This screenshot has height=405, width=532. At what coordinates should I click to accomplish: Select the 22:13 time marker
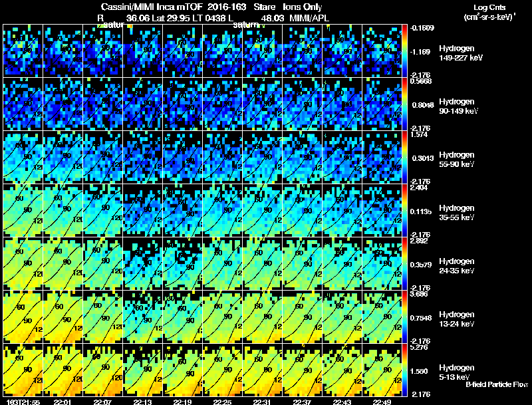pos(142,402)
